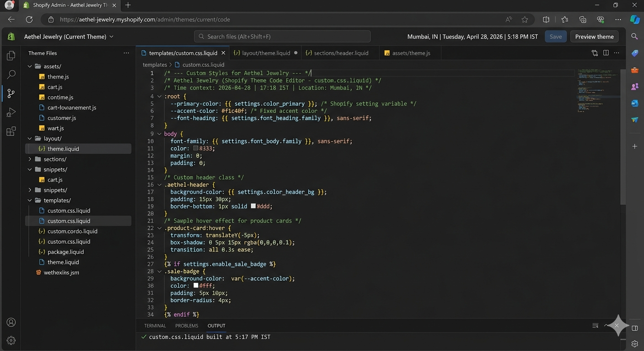The height and width of the screenshot is (351, 644).
Task: Fold the :root block at line 4
Action: pyautogui.click(x=159, y=96)
